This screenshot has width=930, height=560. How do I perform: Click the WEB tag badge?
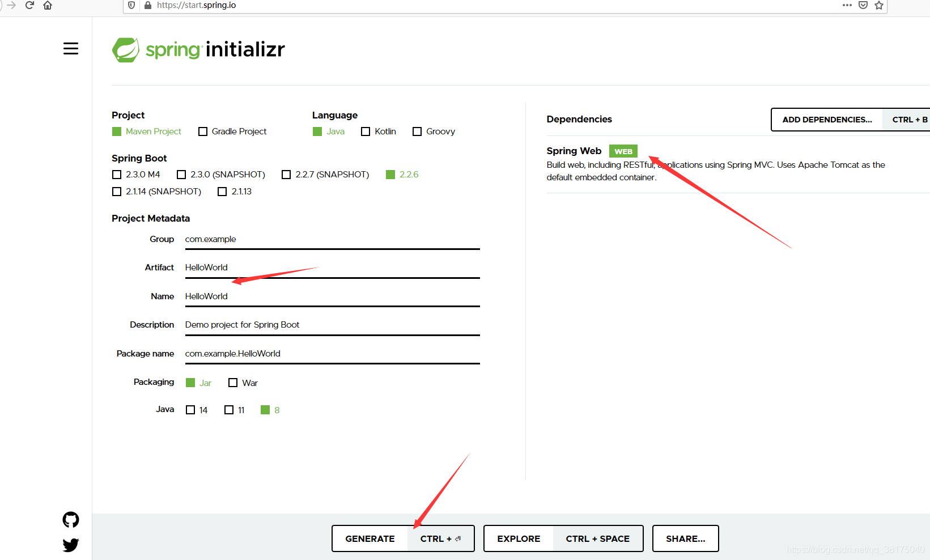pos(623,151)
